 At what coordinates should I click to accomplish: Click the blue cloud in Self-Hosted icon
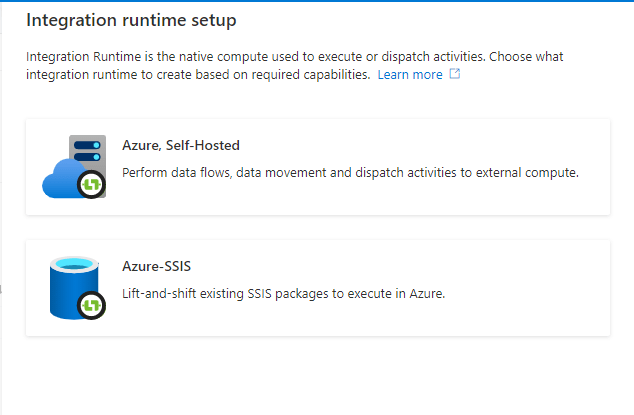tap(61, 180)
